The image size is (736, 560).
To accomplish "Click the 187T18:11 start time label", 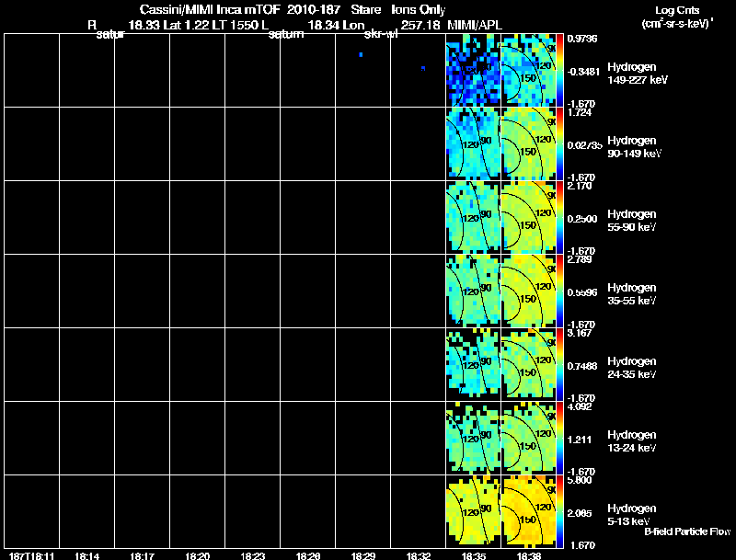I will [x=32, y=555].
